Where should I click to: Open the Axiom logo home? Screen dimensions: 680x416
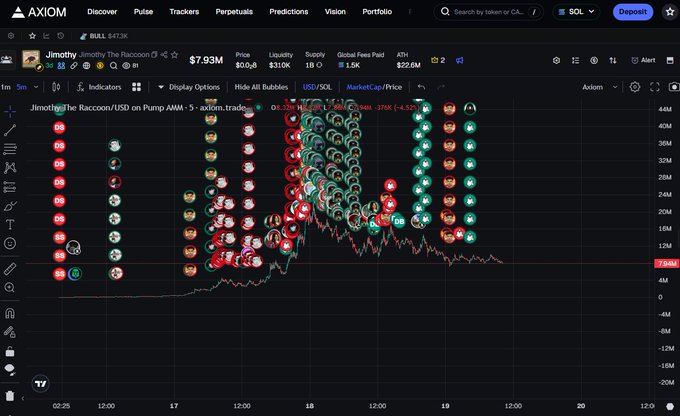[x=39, y=12]
